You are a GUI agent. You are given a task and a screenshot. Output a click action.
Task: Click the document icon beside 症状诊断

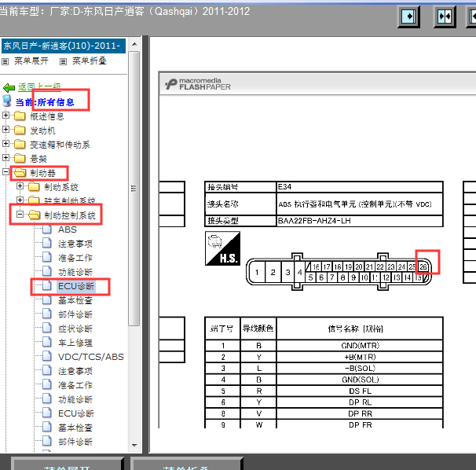coord(47,328)
